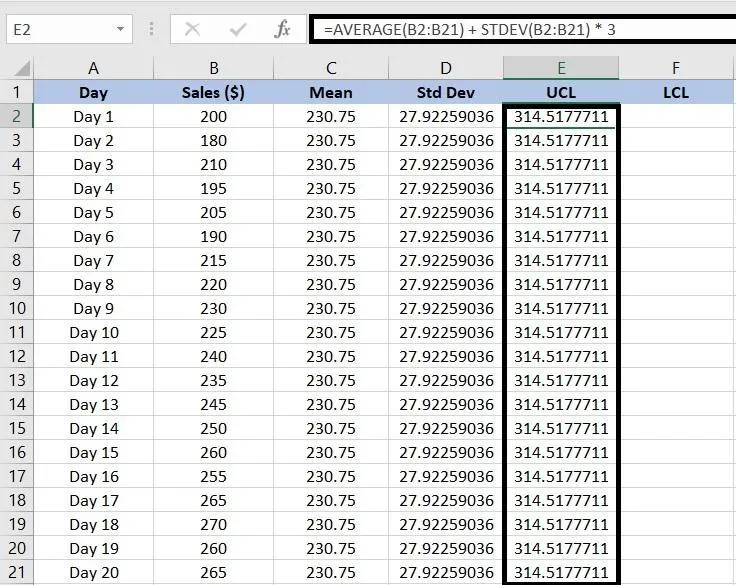Click sales value 245 for Day 13
Viewport: 736px width, 585px height.
[x=214, y=404]
